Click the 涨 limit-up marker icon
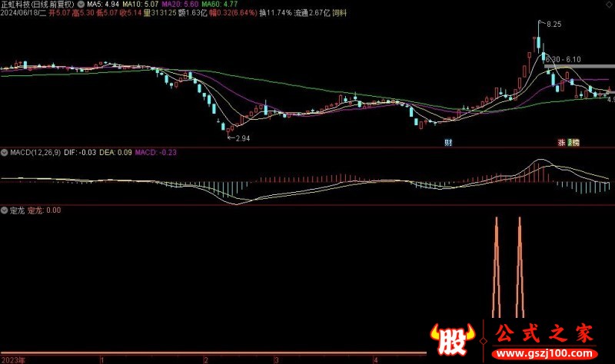The width and height of the screenshot is (615, 364). (x=562, y=143)
